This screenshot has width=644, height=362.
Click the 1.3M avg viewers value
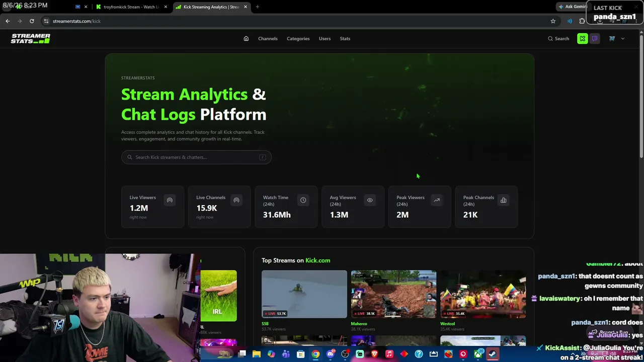coord(339,215)
